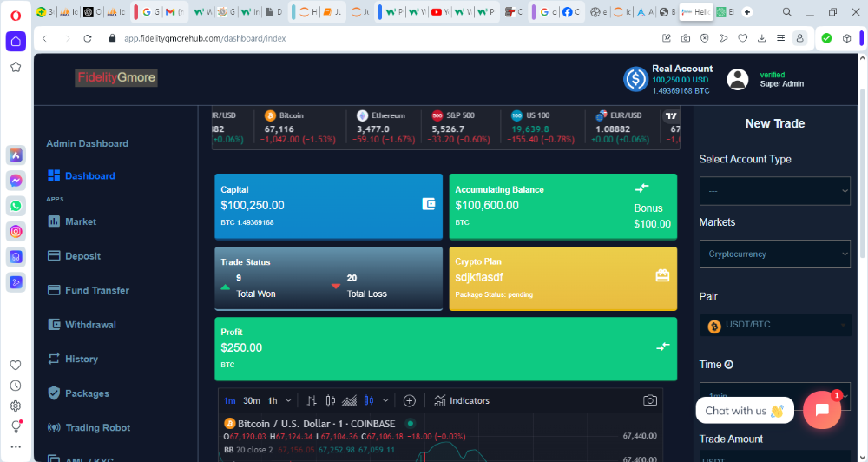Viewport: 868px width, 462px height.
Task: Expand the USDT/BTC pair selector
Action: pyautogui.click(x=774, y=326)
